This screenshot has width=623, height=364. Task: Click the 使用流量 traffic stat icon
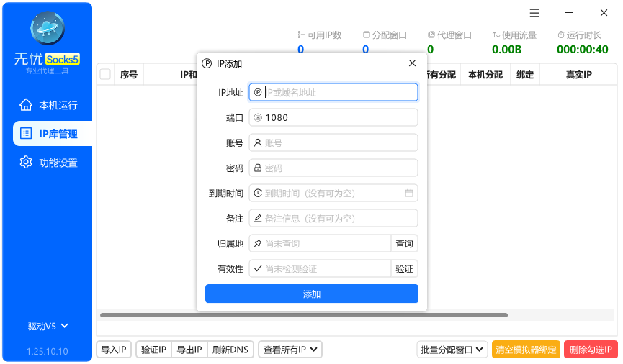tap(496, 35)
